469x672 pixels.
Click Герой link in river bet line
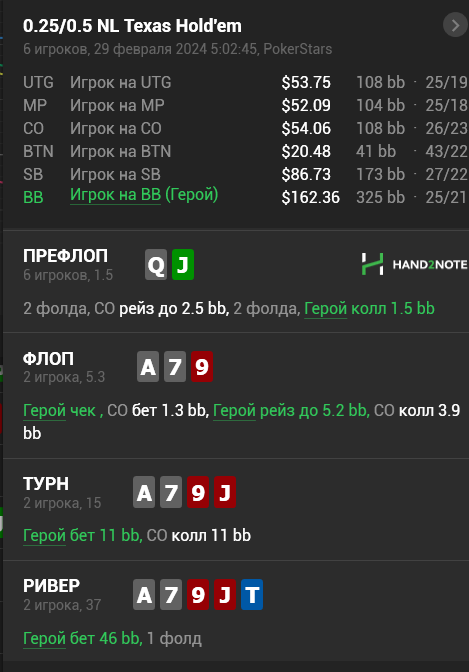(45, 638)
